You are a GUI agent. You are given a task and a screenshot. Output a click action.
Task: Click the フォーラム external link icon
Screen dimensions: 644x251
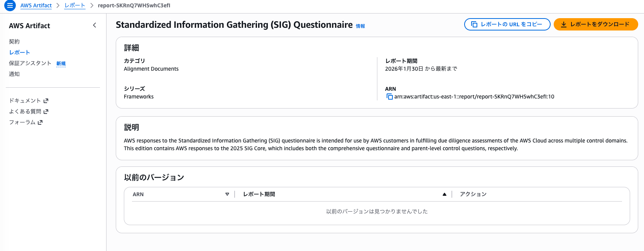[40, 122]
